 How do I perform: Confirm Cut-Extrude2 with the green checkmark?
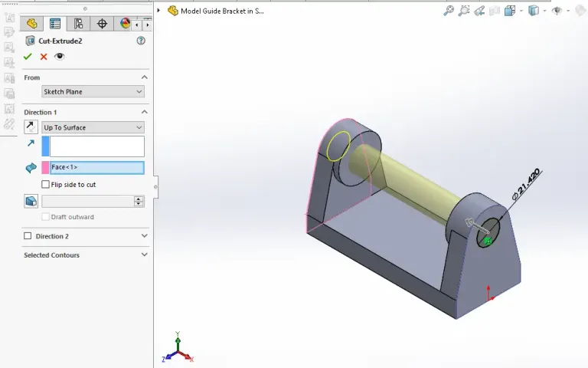tap(28, 57)
